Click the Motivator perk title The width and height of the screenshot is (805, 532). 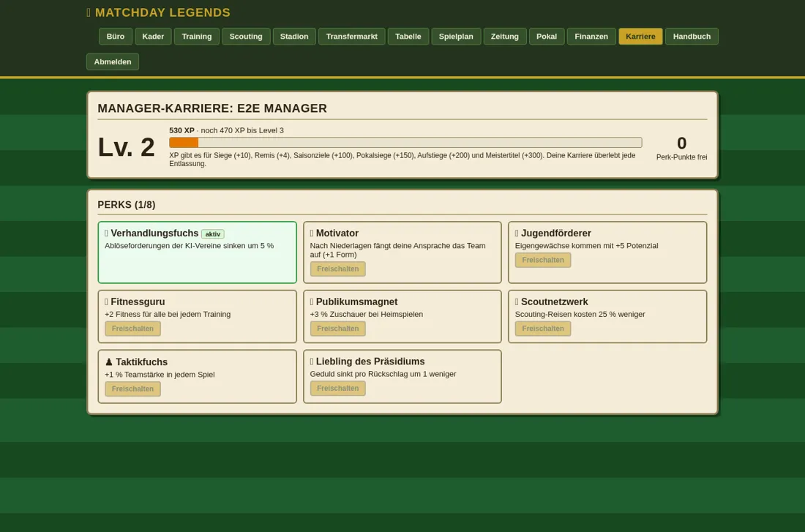point(337,233)
